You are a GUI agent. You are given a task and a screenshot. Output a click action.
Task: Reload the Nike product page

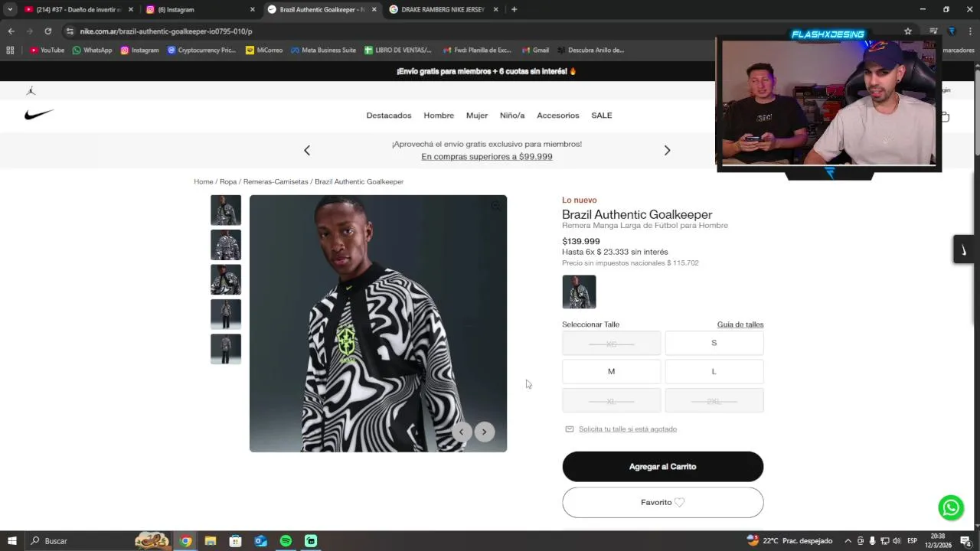47,31
